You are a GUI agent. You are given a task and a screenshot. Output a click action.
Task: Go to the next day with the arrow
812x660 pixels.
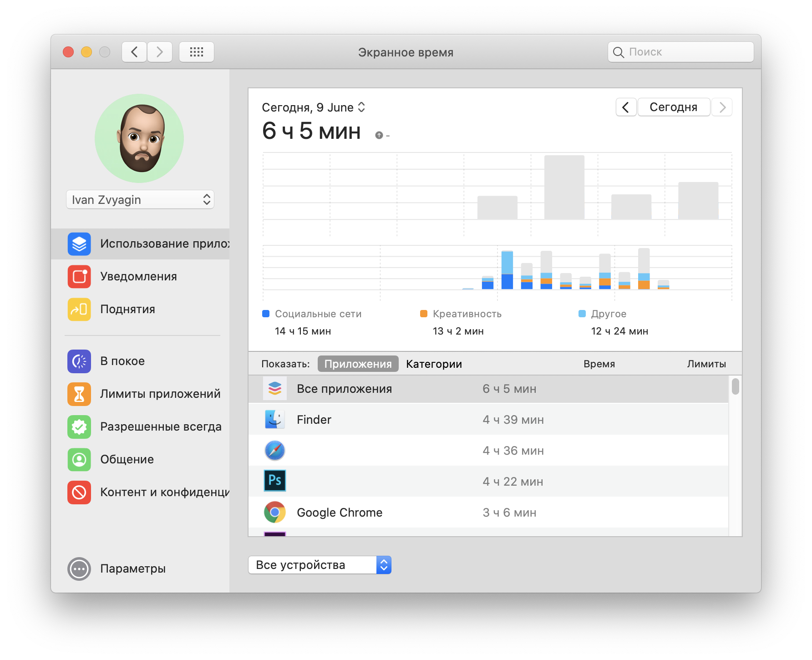721,107
